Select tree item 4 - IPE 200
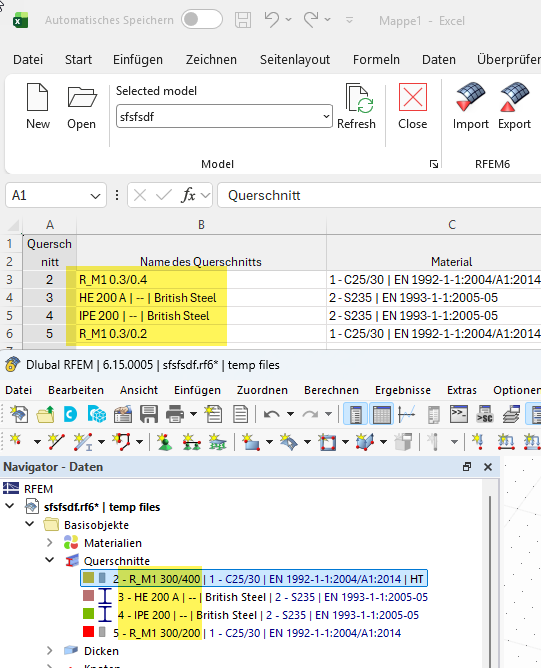 tap(268, 615)
